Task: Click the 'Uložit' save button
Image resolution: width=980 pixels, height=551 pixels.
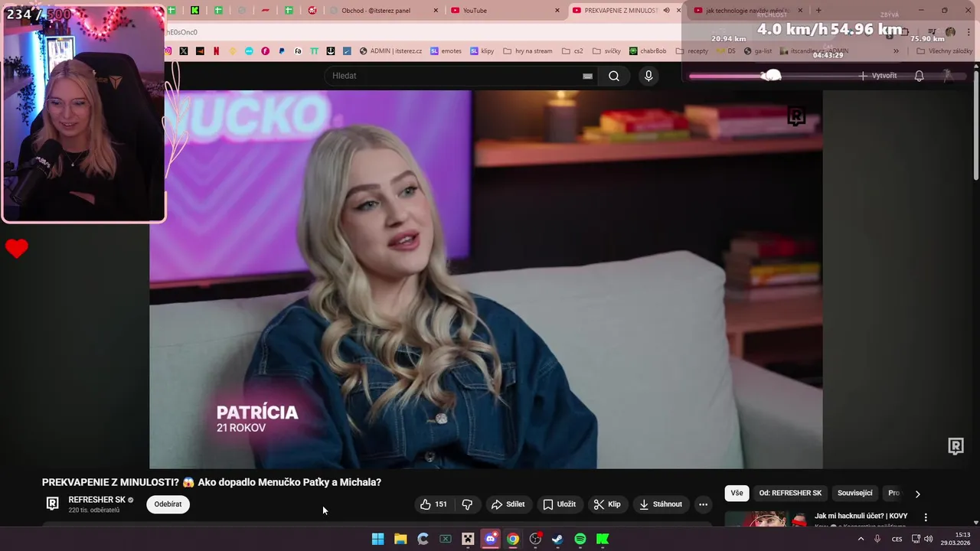Action: coord(559,504)
